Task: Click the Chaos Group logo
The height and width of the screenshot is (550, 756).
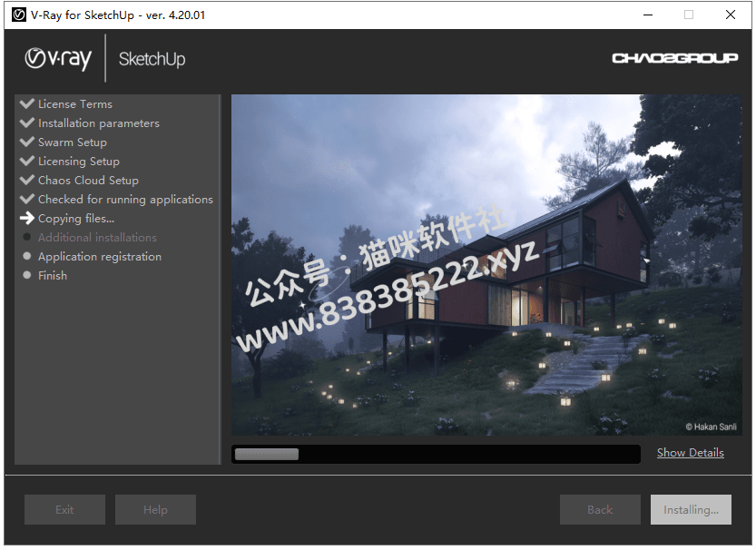Action: 675,58
